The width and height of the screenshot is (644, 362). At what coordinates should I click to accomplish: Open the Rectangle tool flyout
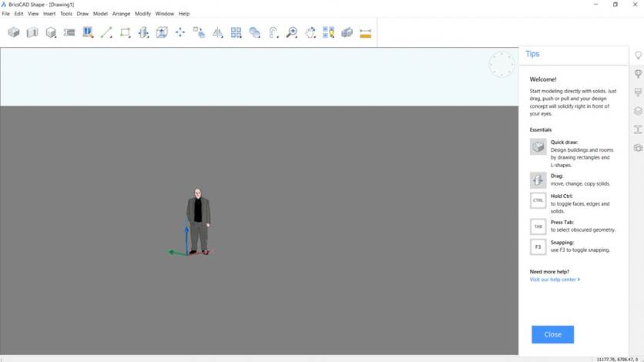pyautogui.click(x=126, y=32)
